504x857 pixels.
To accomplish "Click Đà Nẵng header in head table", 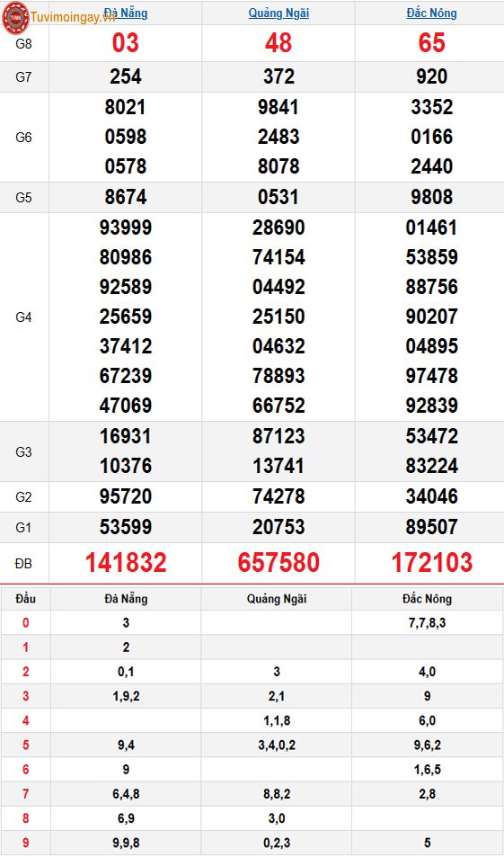I will [x=126, y=599].
